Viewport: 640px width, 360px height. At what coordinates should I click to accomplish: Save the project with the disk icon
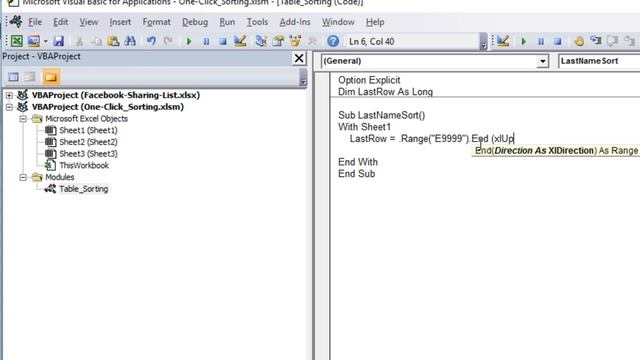[59, 41]
